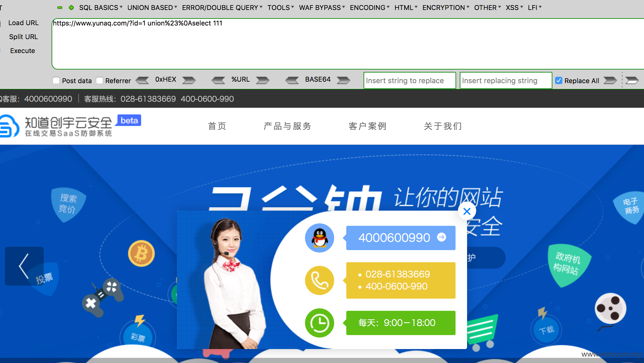The height and width of the screenshot is (363, 644).
Task: Uncheck Replace All checkbox
Action: tap(558, 80)
